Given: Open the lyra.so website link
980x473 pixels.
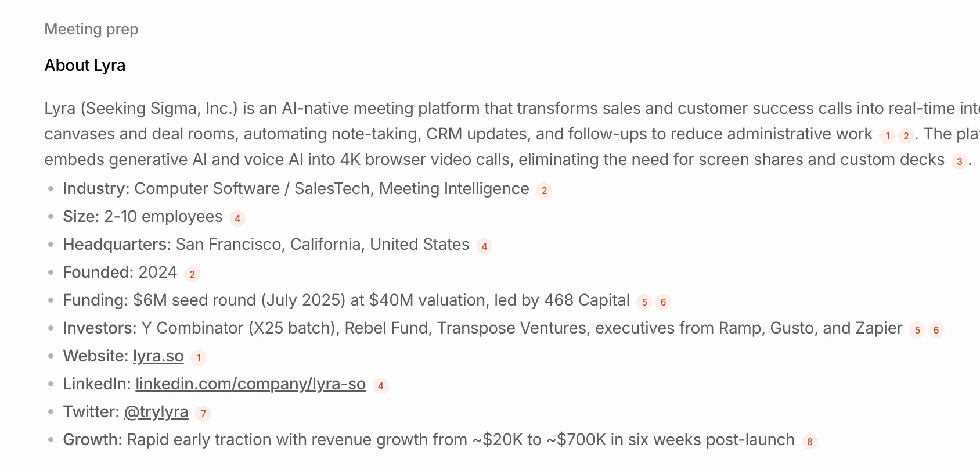Looking at the screenshot, I should (x=158, y=356).
